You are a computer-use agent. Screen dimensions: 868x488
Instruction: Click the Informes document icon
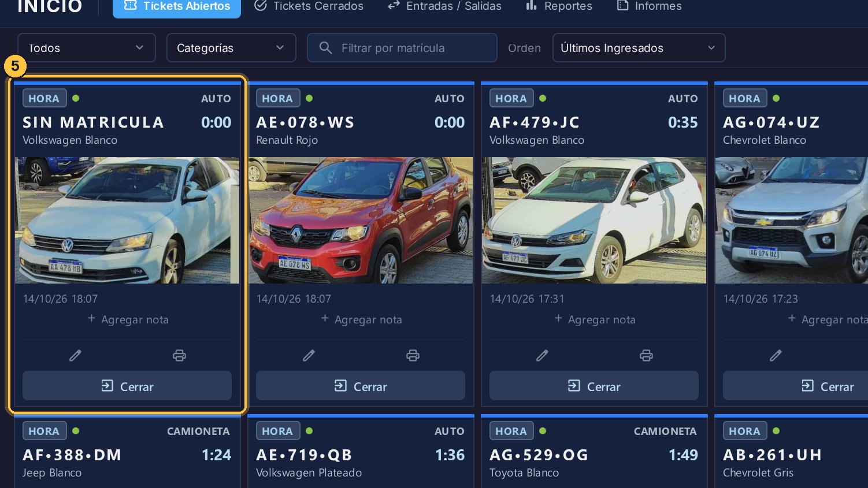click(622, 5)
